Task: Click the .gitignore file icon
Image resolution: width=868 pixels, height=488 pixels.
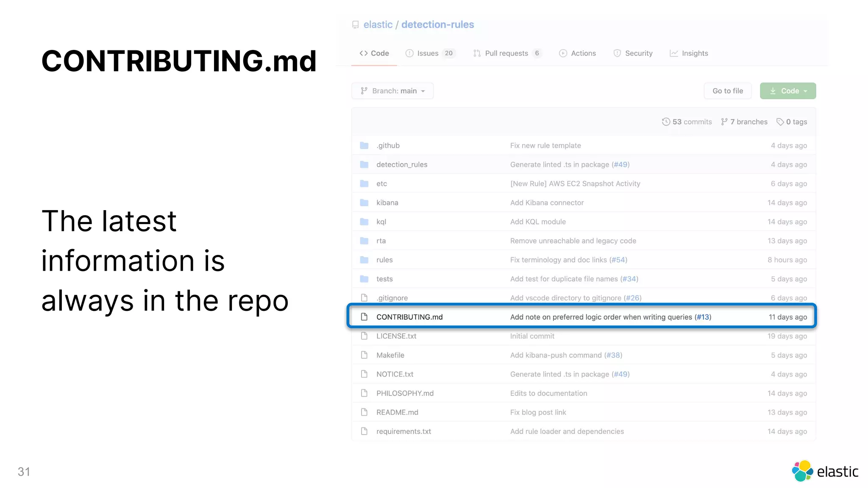Action: (x=364, y=298)
